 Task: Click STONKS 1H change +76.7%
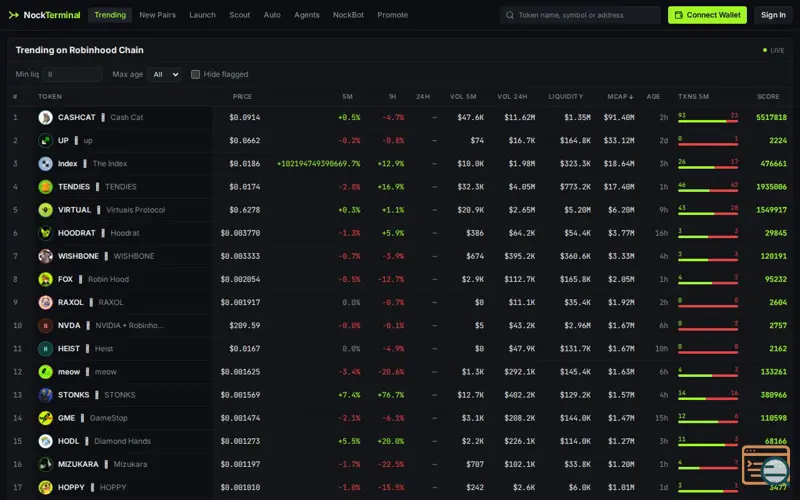390,395
